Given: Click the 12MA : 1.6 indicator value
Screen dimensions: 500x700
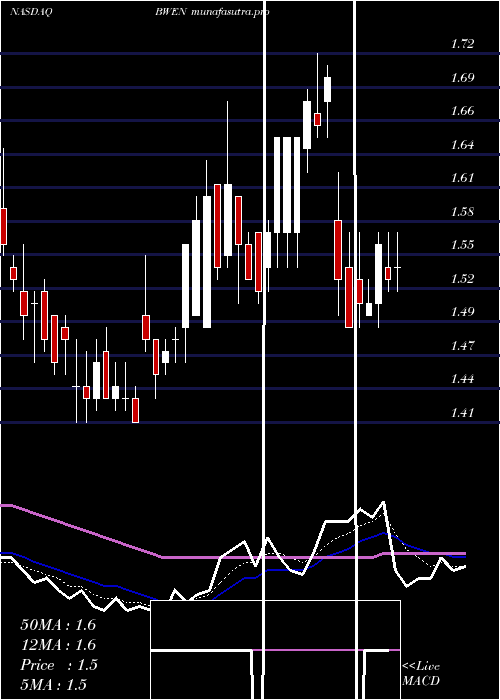Looking at the screenshot, I should 58,645.
